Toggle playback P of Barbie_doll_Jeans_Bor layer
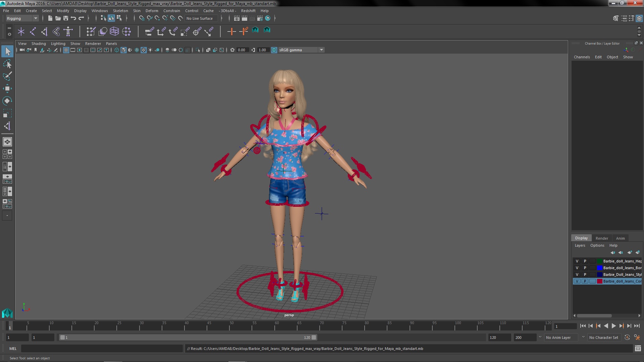This screenshot has width=644, height=362. (x=585, y=268)
